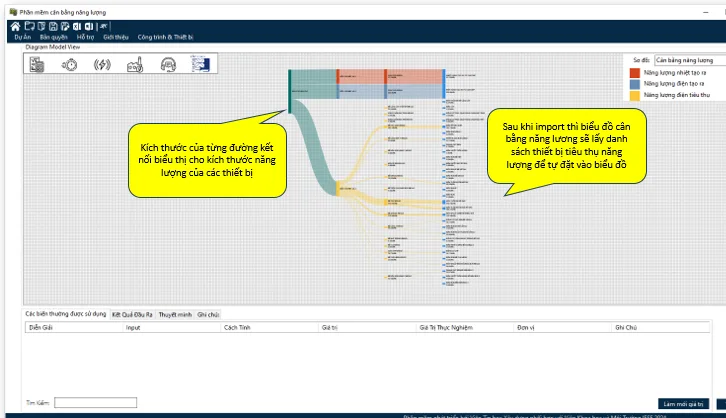This screenshot has height=418, width=726.
Task: Click the red Năng lượng nhiệt tạo ra swatch
Action: point(635,73)
